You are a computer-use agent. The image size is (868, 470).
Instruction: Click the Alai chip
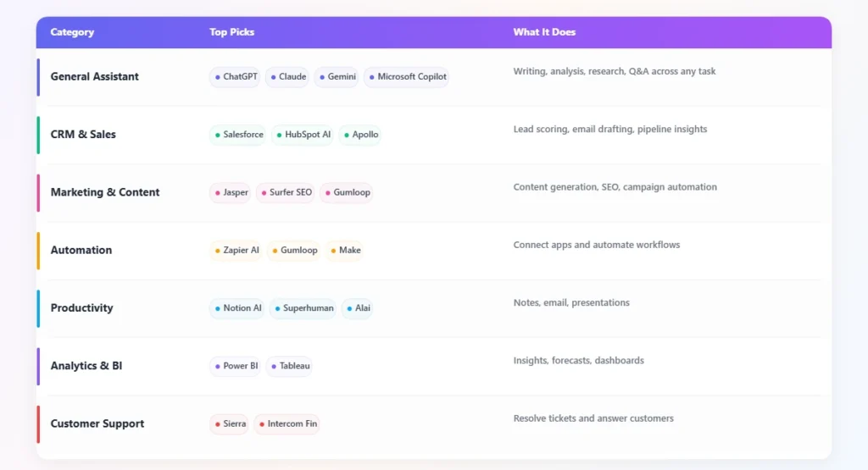tap(357, 308)
